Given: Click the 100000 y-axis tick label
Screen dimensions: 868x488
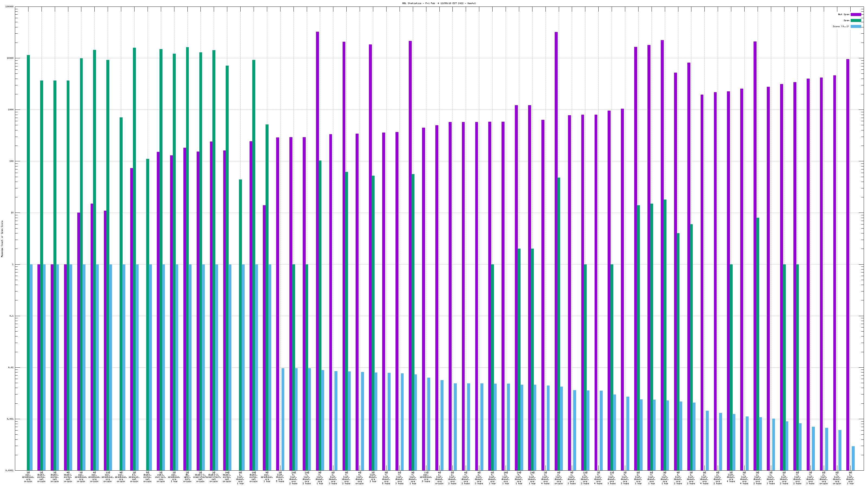Looking at the screenshot, I should (x=10, y=7).
